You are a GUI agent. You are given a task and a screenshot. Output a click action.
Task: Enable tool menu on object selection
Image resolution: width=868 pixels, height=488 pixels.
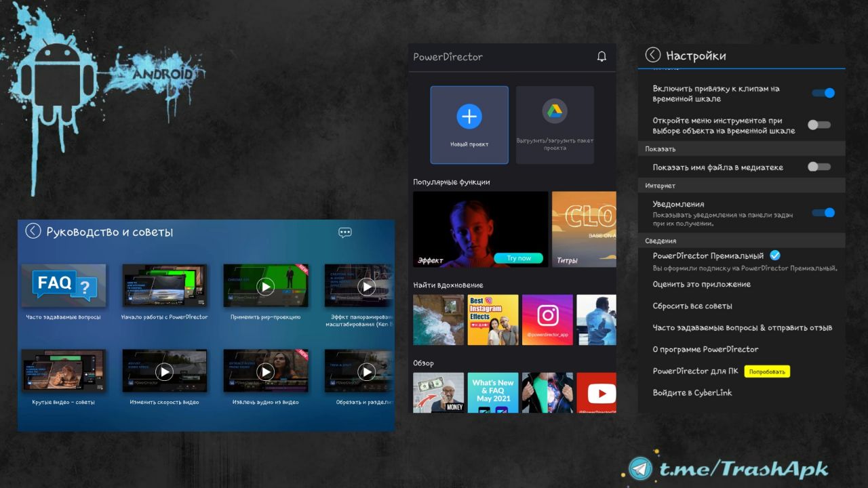(x=819, y=125)
